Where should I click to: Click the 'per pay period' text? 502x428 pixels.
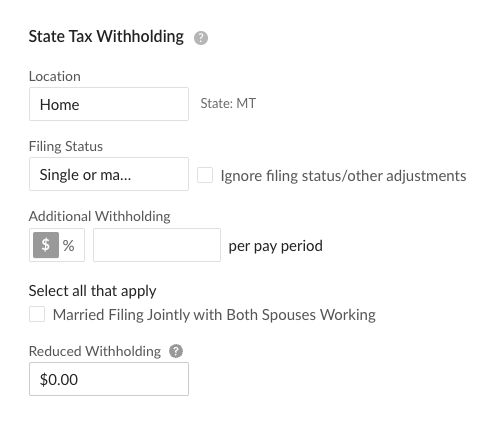275,246
